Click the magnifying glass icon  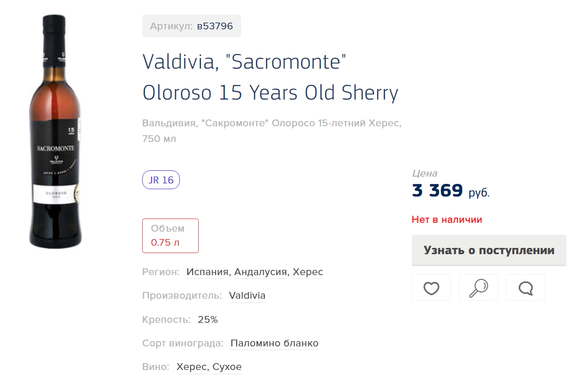tap(478, 288)
